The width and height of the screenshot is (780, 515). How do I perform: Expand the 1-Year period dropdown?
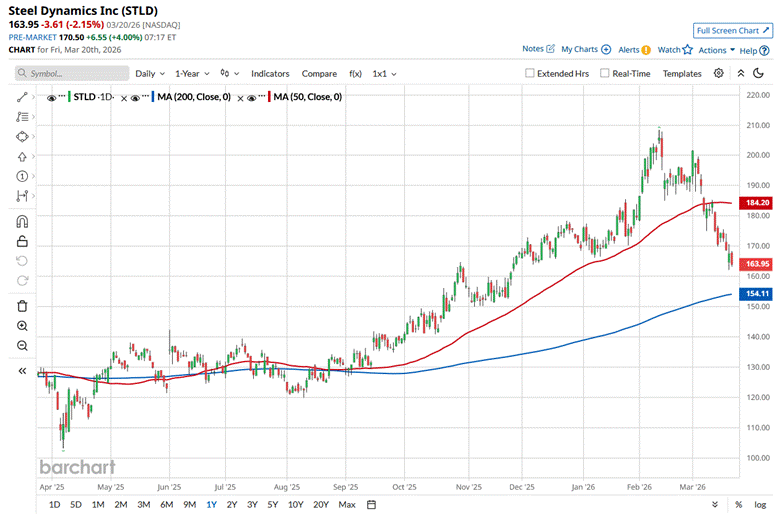point(192,74)
